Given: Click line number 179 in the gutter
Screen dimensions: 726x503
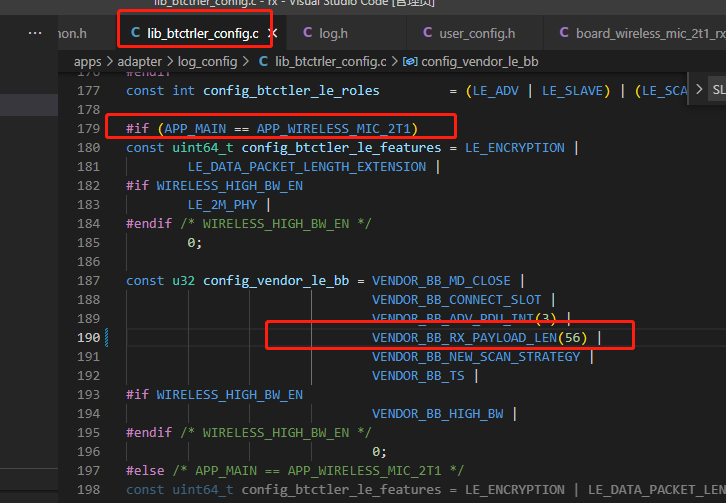Looking at the screenshot, I should (x=88, y=128).
